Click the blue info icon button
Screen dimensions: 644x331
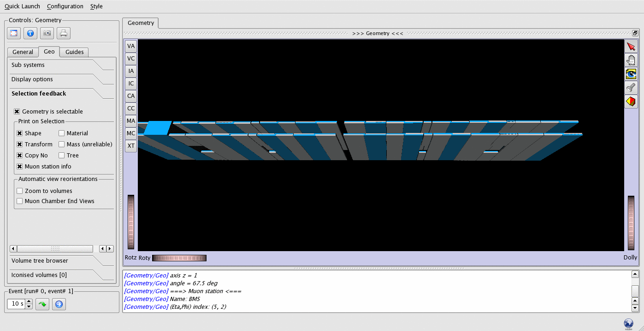click(30, 33)
